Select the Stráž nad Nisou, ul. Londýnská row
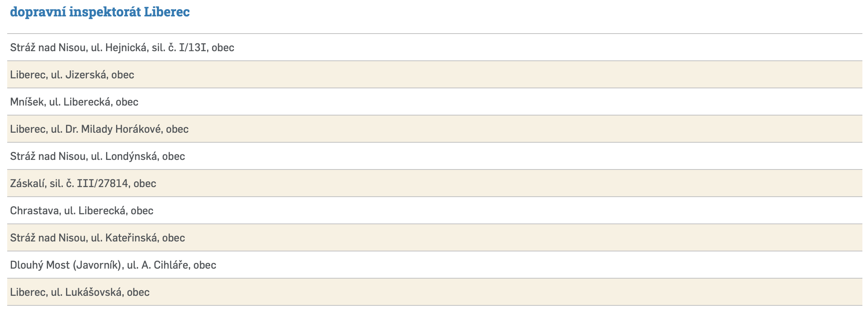 pyautogui.click(x=97, y=156)
